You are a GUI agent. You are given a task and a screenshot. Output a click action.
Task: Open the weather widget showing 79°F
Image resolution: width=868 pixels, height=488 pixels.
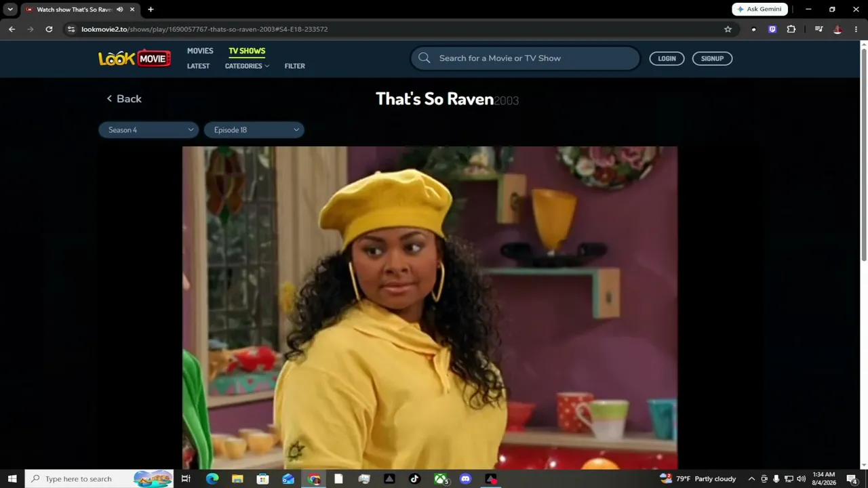point(697,479)
